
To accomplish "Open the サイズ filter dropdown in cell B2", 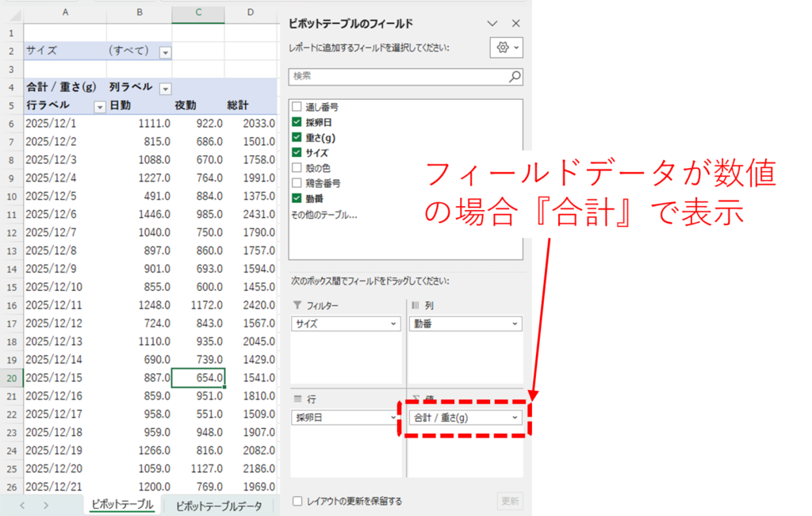I will pyautogui.click(x=165, y=52).
